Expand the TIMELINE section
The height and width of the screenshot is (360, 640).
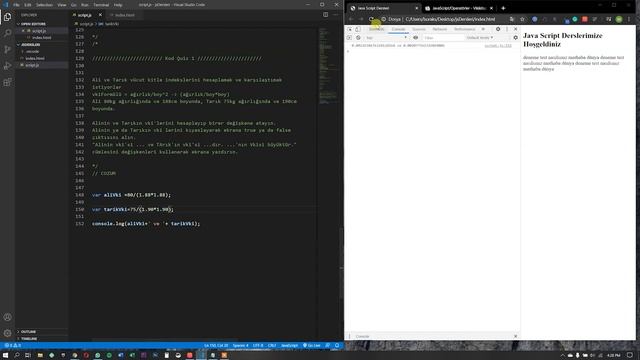(x=29, y=339)
